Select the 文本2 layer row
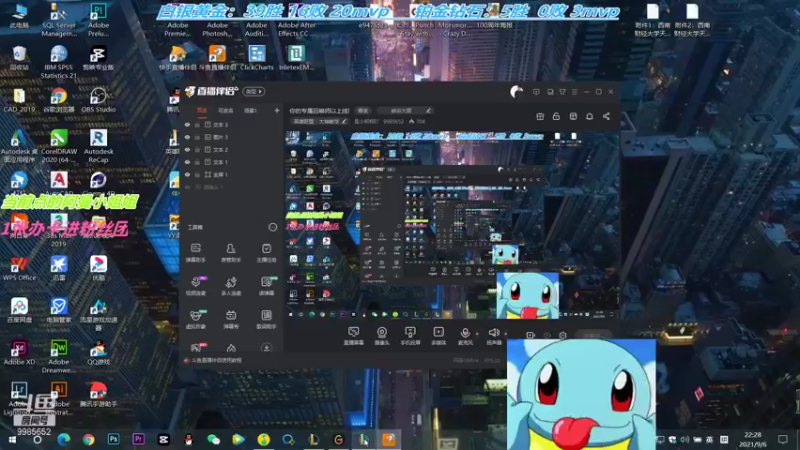 232,149
